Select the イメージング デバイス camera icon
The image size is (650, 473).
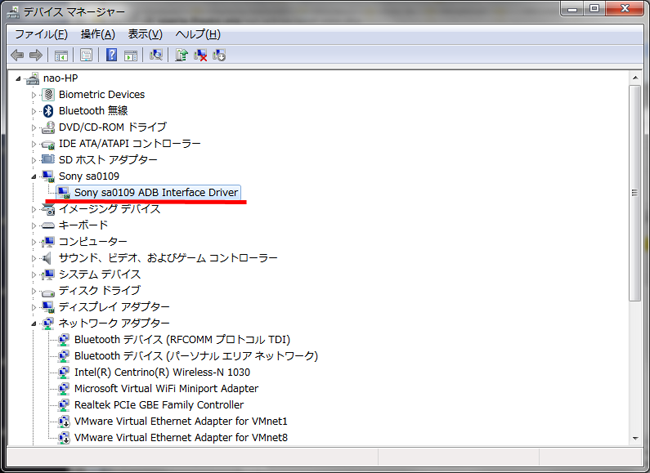[x=48, y=209]
